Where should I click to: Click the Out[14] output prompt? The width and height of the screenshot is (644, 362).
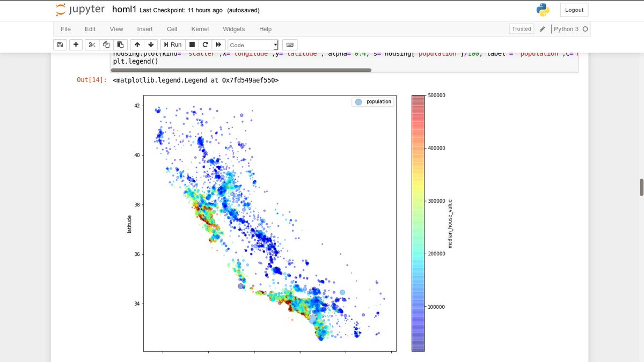pyautogui.click(x=91, y=80)
